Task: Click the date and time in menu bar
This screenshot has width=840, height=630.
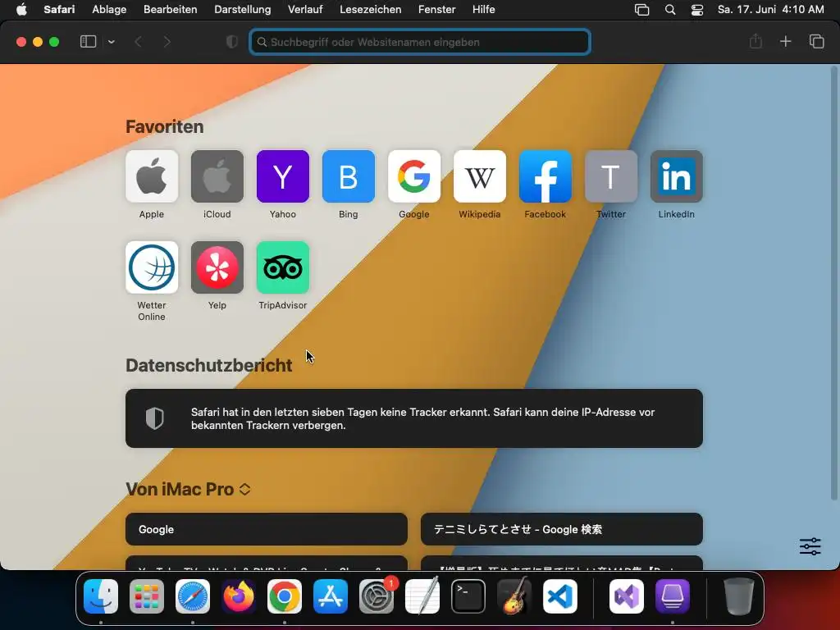Action: [x=770, y=10]
